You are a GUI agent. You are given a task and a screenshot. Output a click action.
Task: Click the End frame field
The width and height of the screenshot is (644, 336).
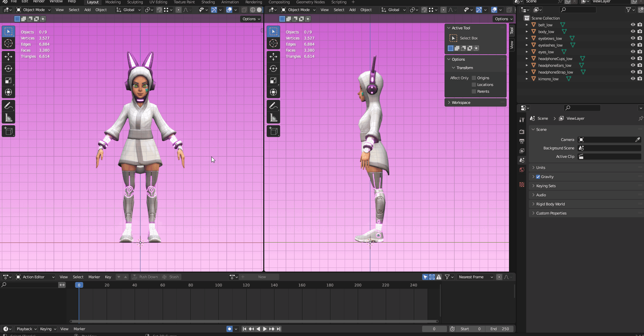coord(500,329)
